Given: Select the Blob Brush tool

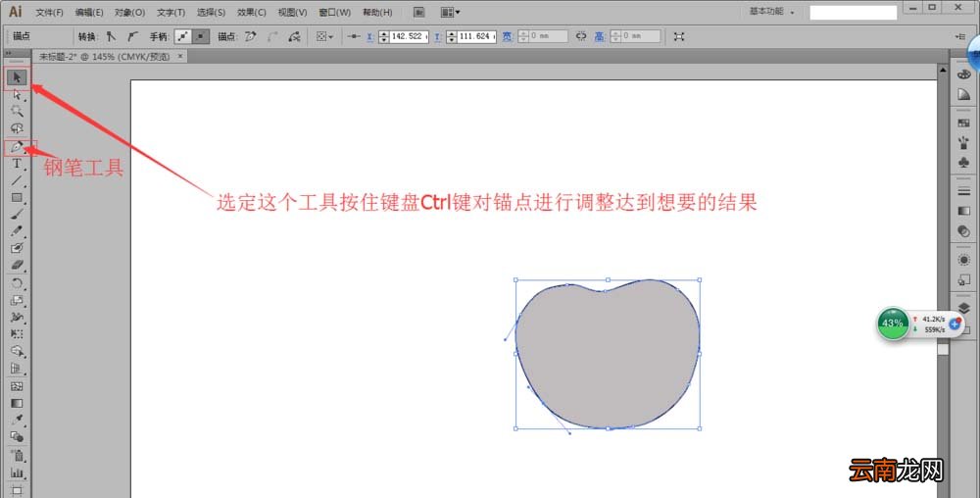Looking at the screenshot, I should [x=17, y=248].
